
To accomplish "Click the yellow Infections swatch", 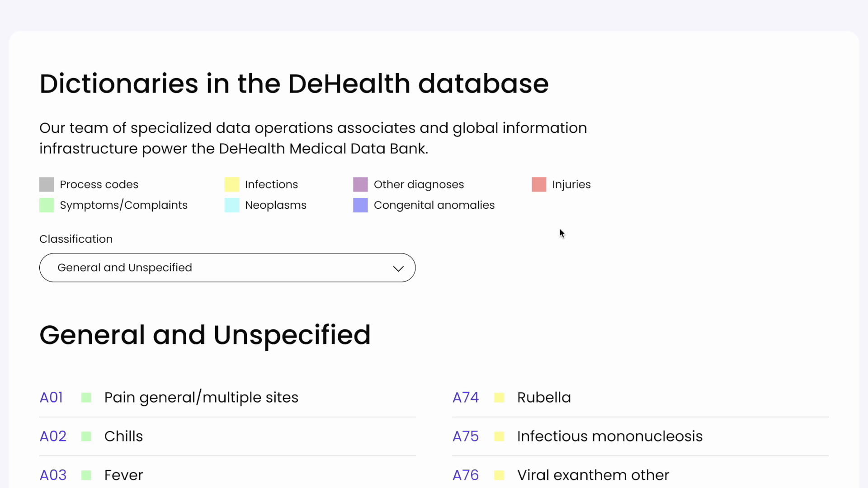I will 232,184.
